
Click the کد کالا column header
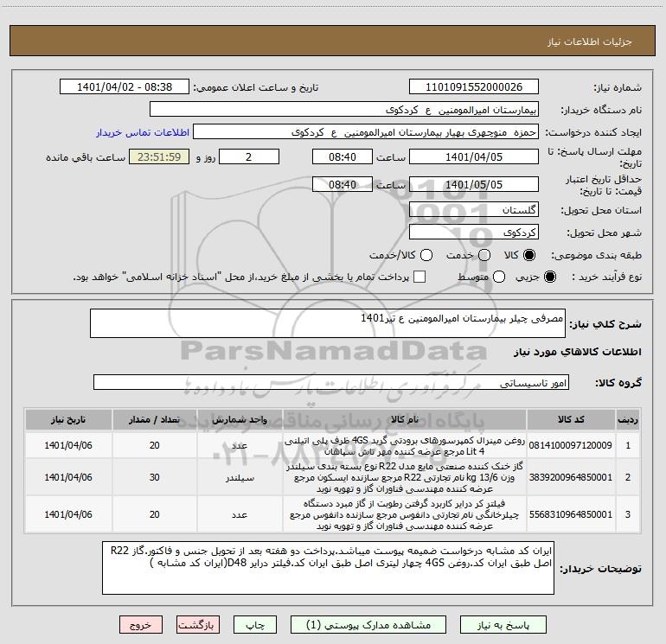coord(571,419)
